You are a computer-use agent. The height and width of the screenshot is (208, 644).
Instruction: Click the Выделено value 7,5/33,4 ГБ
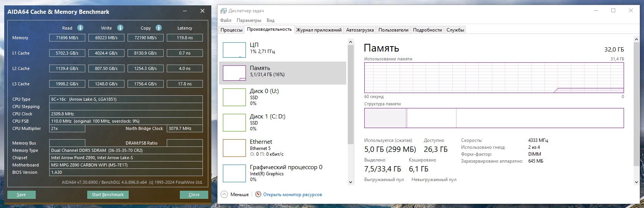(x=382, y=169)
